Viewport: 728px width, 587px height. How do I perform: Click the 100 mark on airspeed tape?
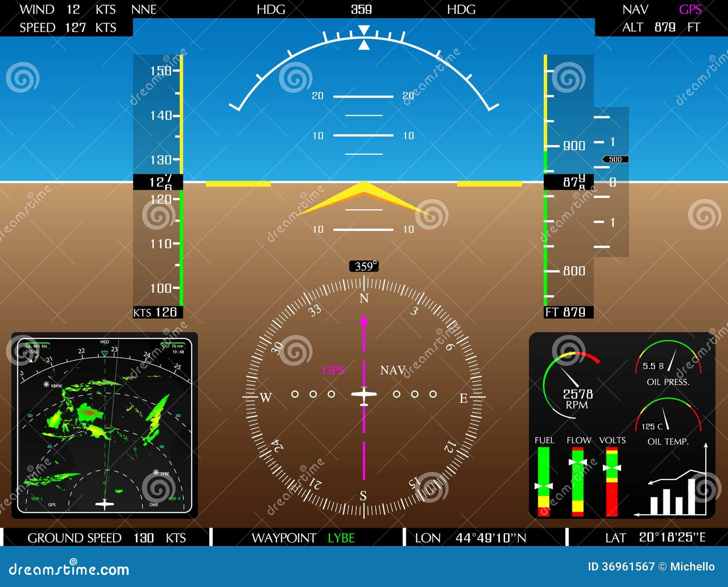[x=161, y=288]
